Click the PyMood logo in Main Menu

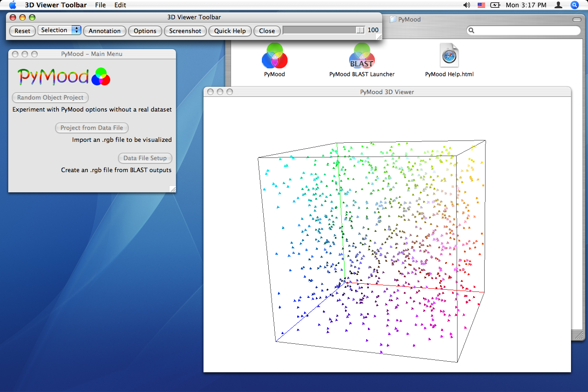pos(64,76)
